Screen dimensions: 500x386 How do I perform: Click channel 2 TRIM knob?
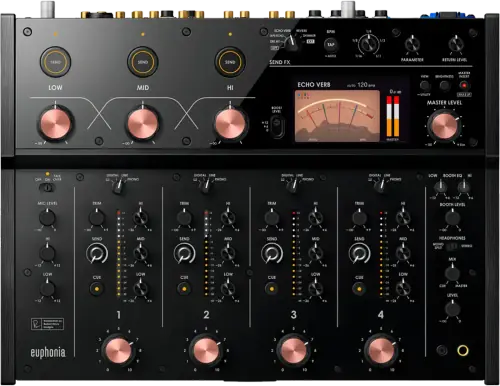[x=184, y=218]
